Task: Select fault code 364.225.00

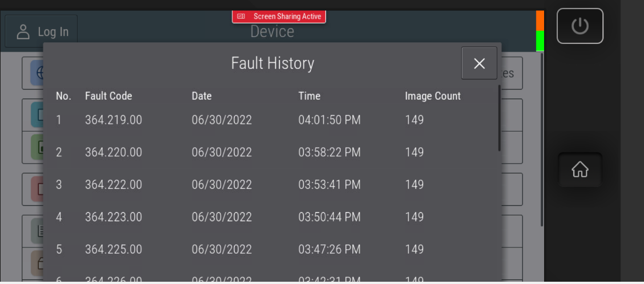Action: pyautogui.click(x=113, y=250)
